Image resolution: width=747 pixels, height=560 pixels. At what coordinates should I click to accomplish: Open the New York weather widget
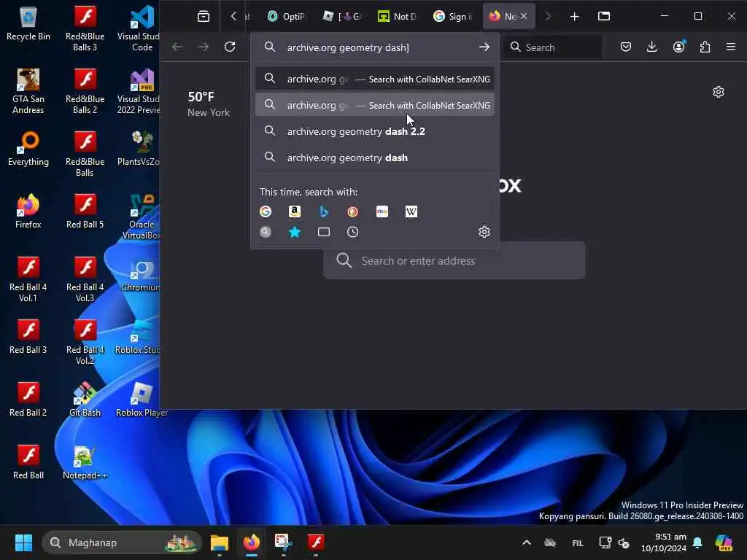(208, 104)
